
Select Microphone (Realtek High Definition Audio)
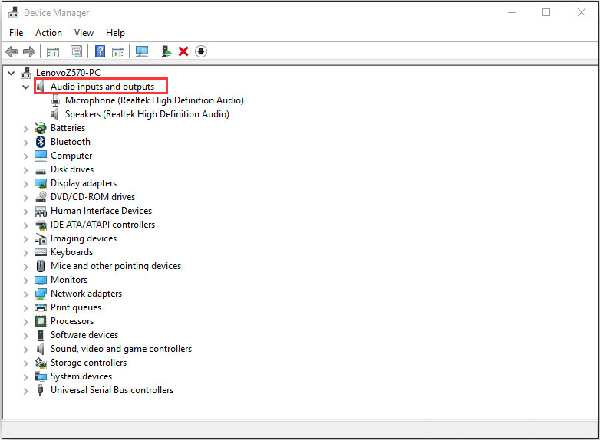[154, 100]
